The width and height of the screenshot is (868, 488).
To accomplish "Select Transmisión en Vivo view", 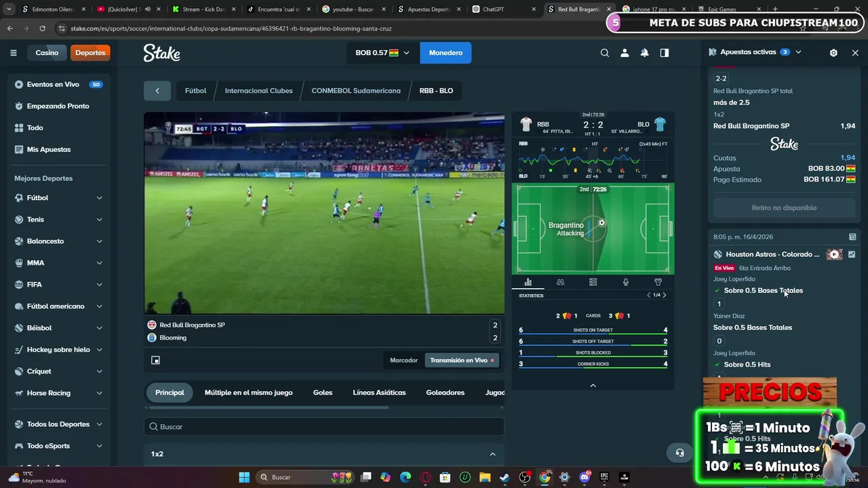I will click(x=462, y=361).
